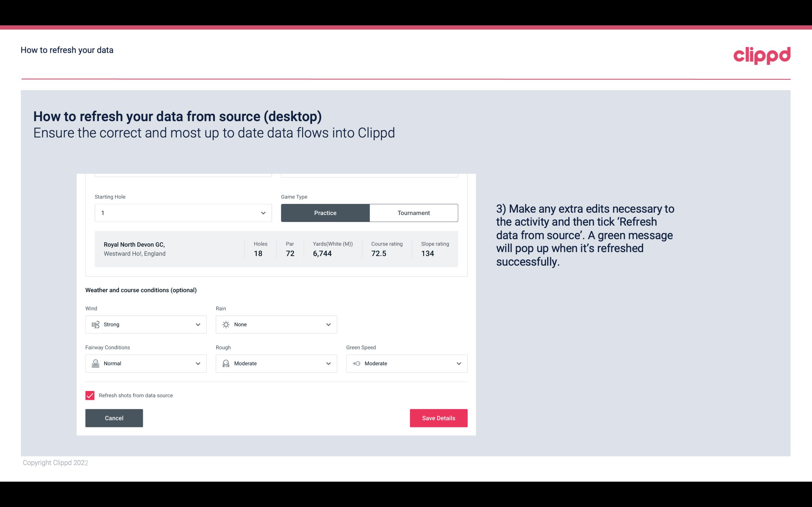This screenshot has width=812, height=507.
Task: Click the Cancel button
Action: pyautogui.click(x=114, y=418)
